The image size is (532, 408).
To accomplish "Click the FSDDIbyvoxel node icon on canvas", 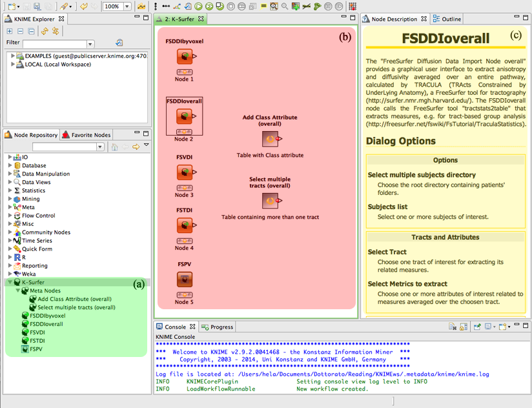I will point(185,57).
